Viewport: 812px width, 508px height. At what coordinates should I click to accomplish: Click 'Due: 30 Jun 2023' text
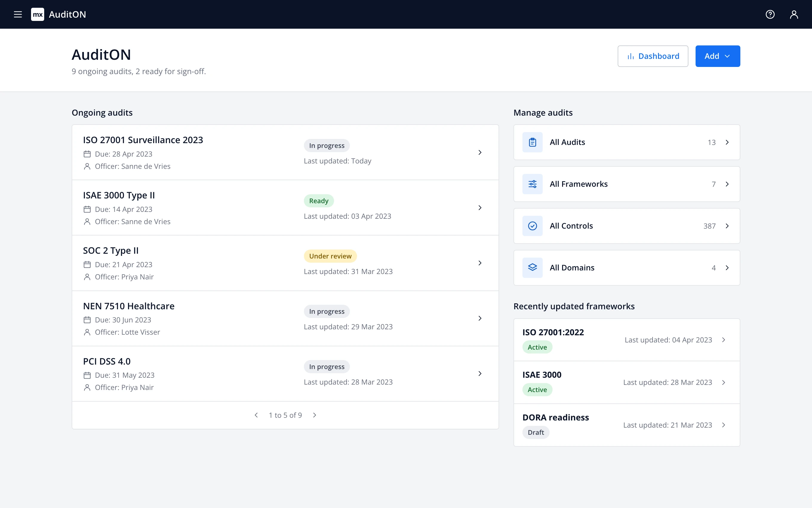123,320
